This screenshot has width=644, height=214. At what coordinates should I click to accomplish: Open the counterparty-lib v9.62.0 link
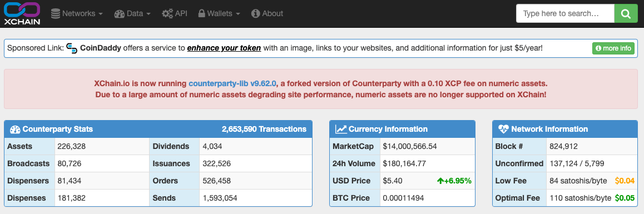coord(232,83)
